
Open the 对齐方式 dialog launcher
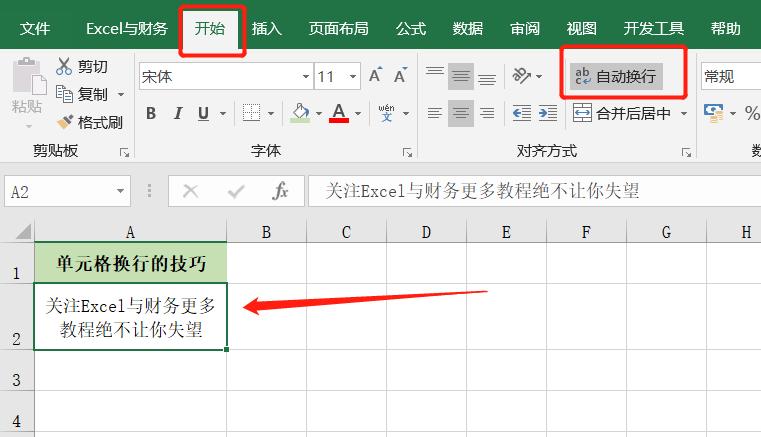coord(686,153)
